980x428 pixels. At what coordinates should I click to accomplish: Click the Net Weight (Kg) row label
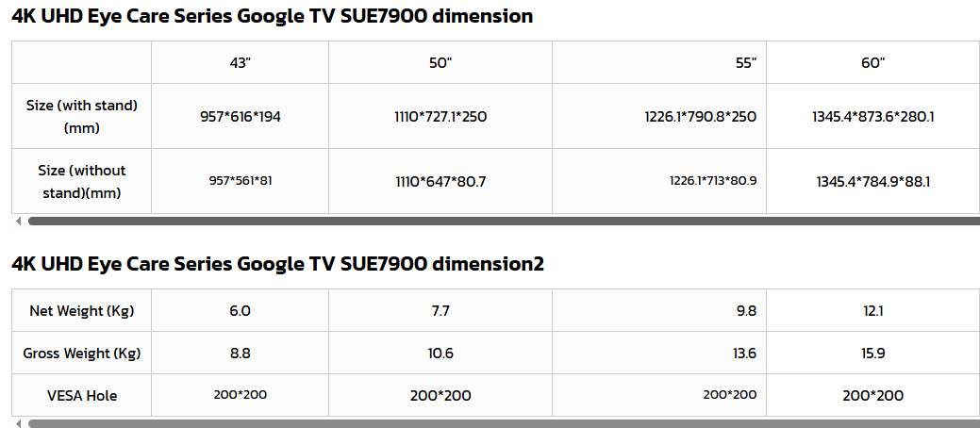(x=82, y=310)
